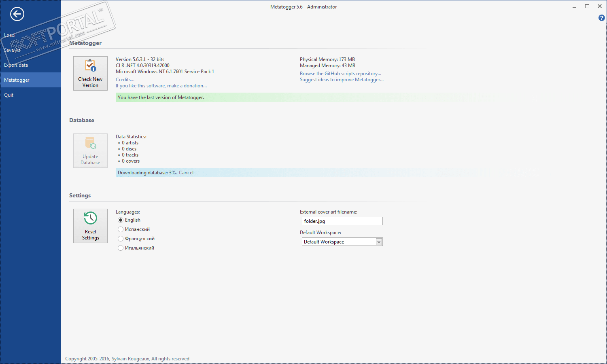The width and height of the screenshot is (607, 364).
Task: Minimize the Metatogger window
Action: [574, 6]
